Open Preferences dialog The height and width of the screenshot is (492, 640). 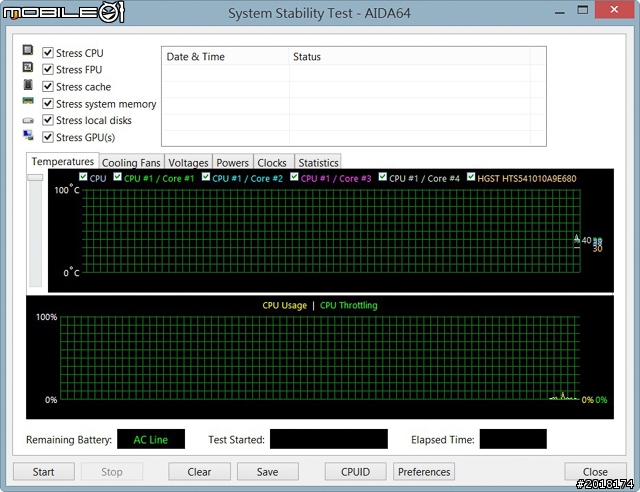tap(424, 472)
